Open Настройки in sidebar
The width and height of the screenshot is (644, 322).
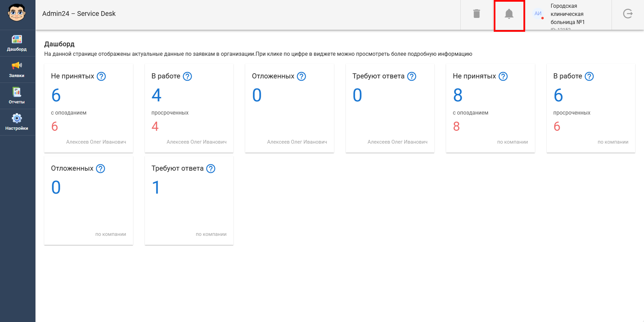[x=17, y=122]
